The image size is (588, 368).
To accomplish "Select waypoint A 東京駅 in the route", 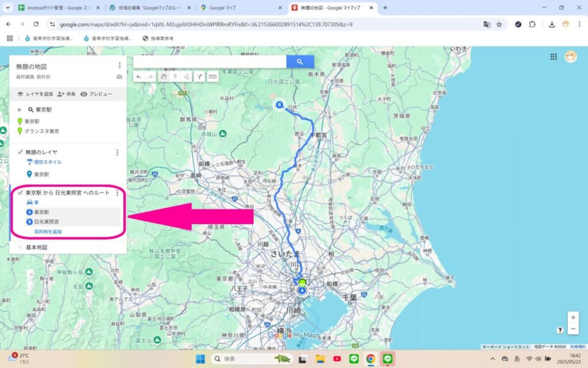I will pos(73,212).
